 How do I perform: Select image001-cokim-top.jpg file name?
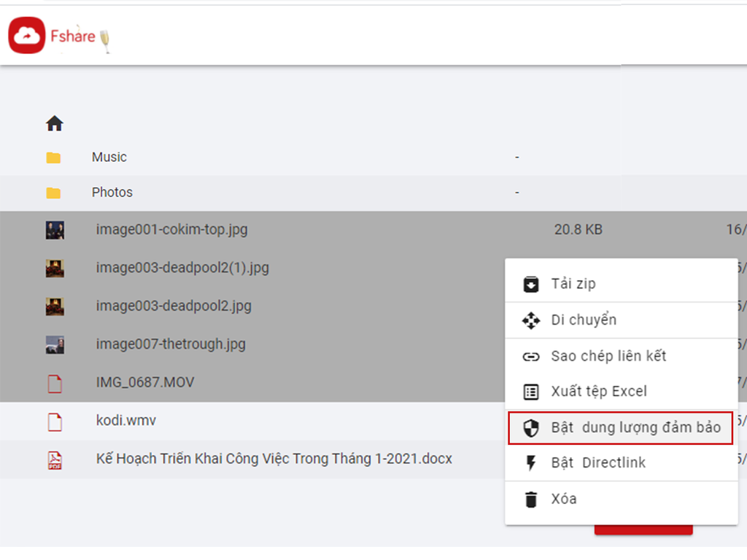(x=171, y=230)
